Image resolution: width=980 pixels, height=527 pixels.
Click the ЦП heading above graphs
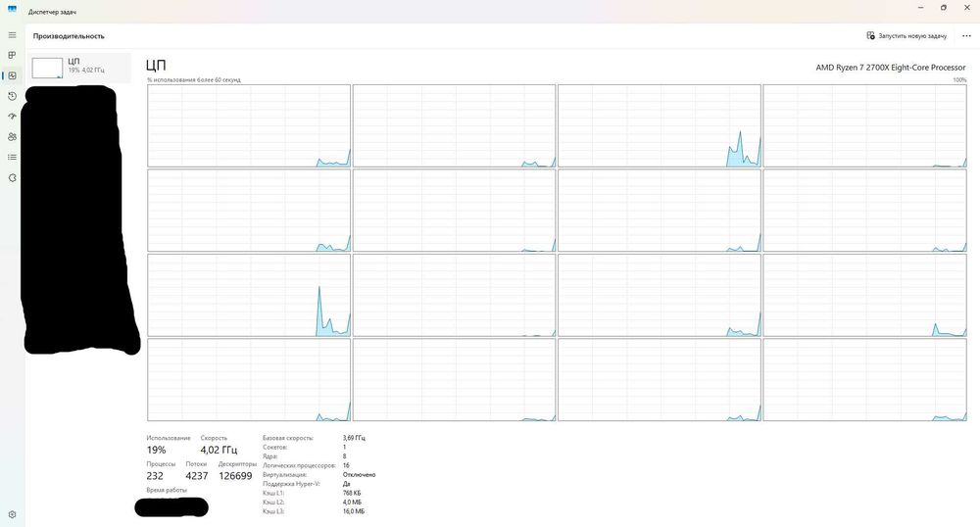point(156,66)
